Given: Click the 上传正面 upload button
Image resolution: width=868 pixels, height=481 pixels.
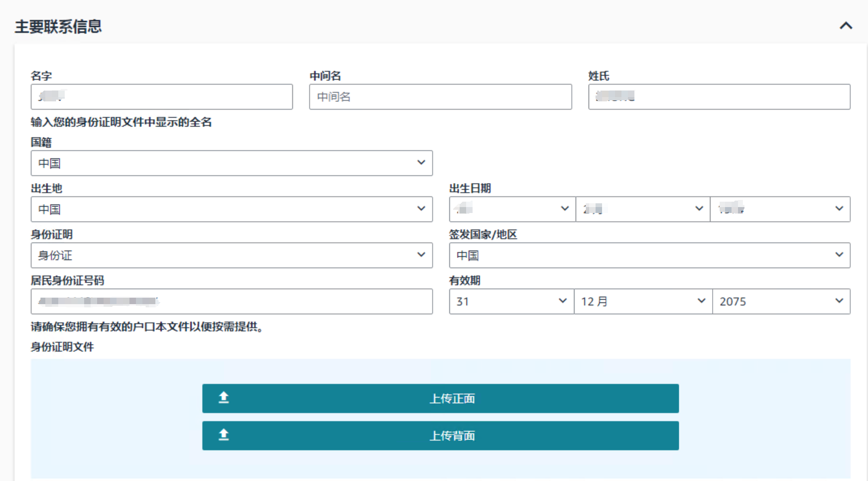Looking at the screenshot, I should pos(452,398).
